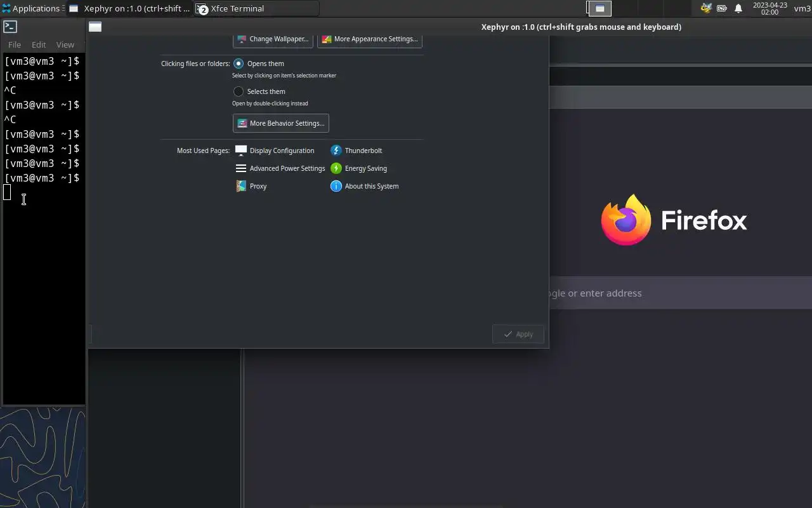Click the blue About this System info icon
Screen dimensions: 812x508
pyautogui.click(x=336, y=186)
